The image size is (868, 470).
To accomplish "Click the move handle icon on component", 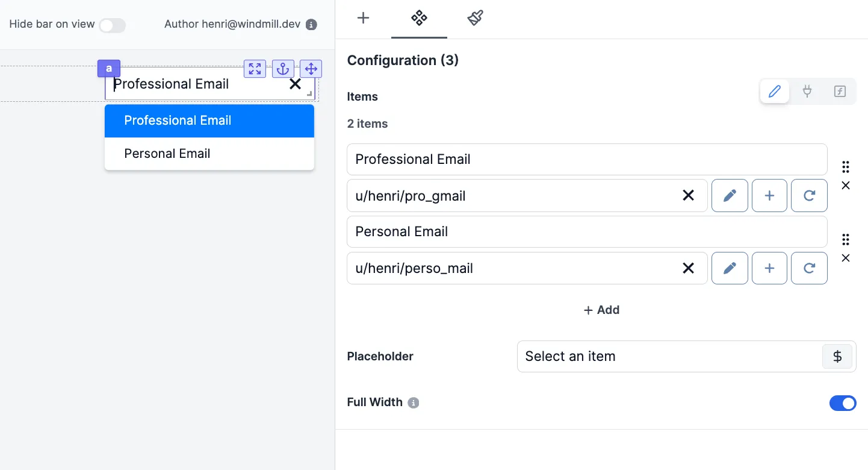I will pos(311,69).
